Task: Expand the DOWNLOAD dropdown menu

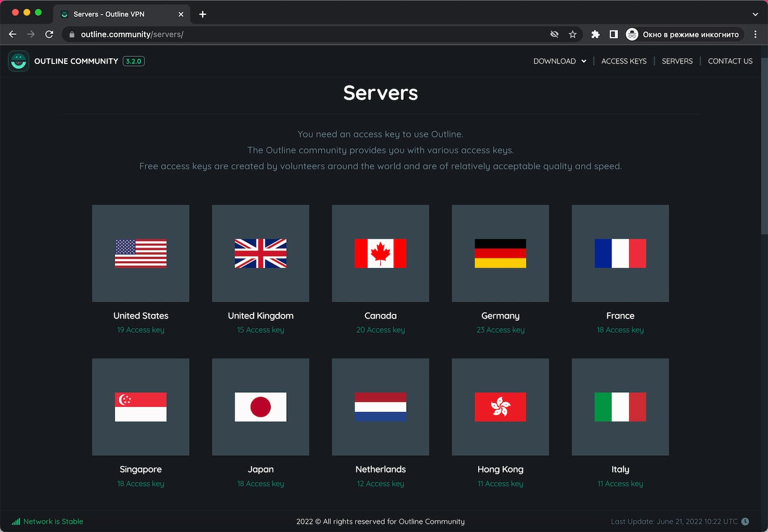Action: (560, 61)
